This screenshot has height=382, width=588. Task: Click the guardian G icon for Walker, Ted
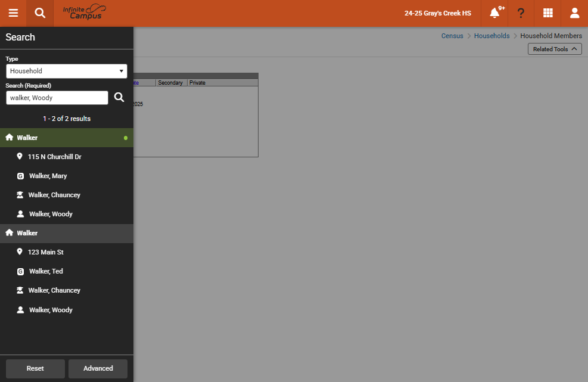[21, 271]
